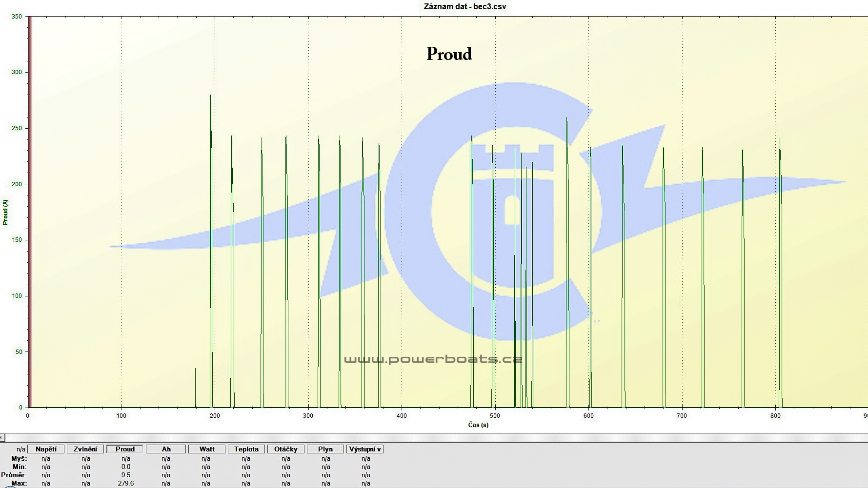Click the Proud minimum value 0.0
Image resolution: width=868 pixels, height=488 pixels.
[126, 467]
